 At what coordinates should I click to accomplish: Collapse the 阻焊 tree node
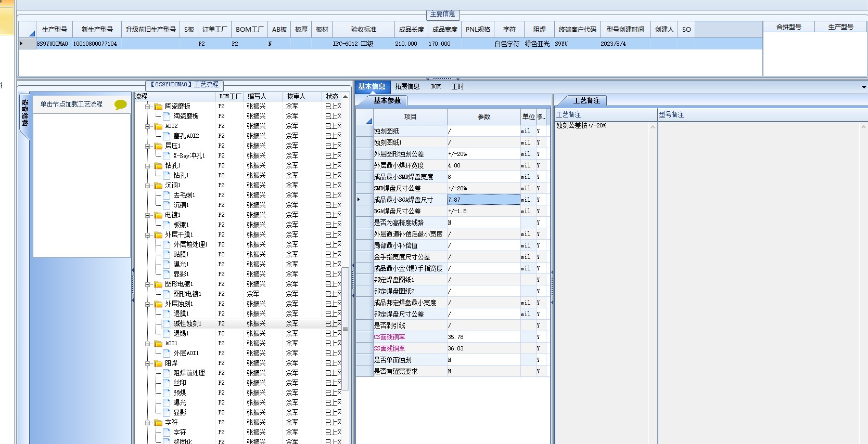tap(148, 363)
